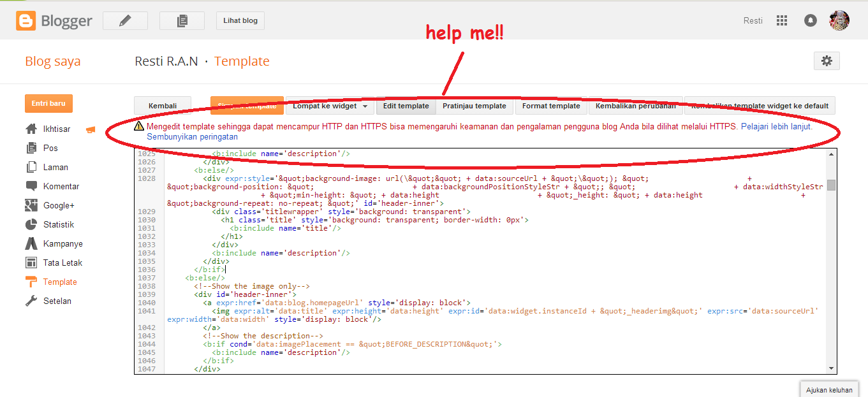Click the Google+ sidebar icon
The image size is (868, 397).
click(31, 205)
